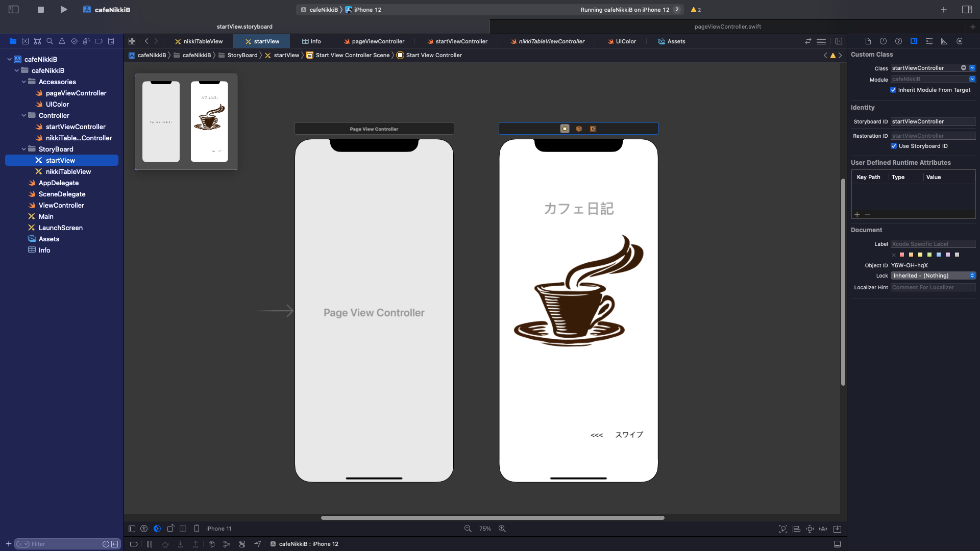Show the Connections inspector
980x551 pixels.
960,41
